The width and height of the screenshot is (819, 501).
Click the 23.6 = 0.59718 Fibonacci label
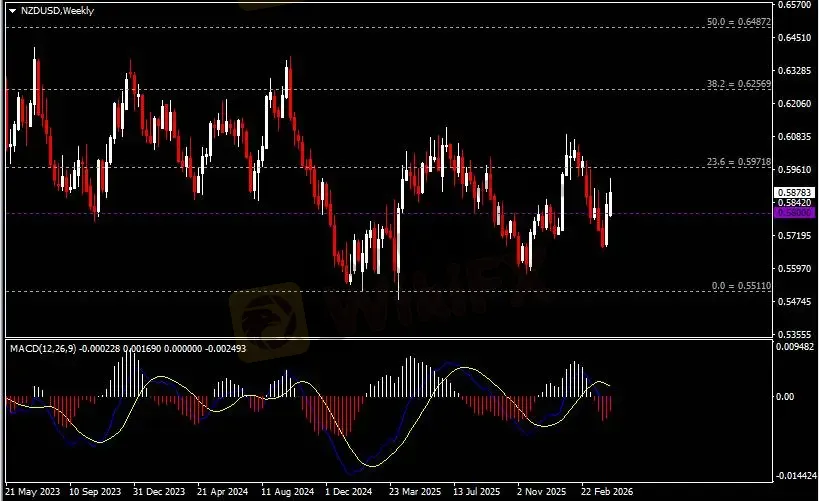coord(739,162)
